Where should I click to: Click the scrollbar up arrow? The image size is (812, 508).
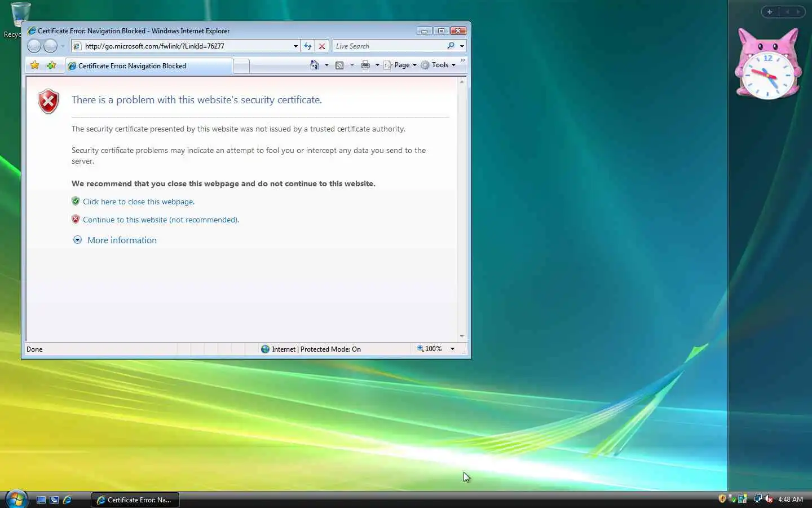(x=462, y=82)
